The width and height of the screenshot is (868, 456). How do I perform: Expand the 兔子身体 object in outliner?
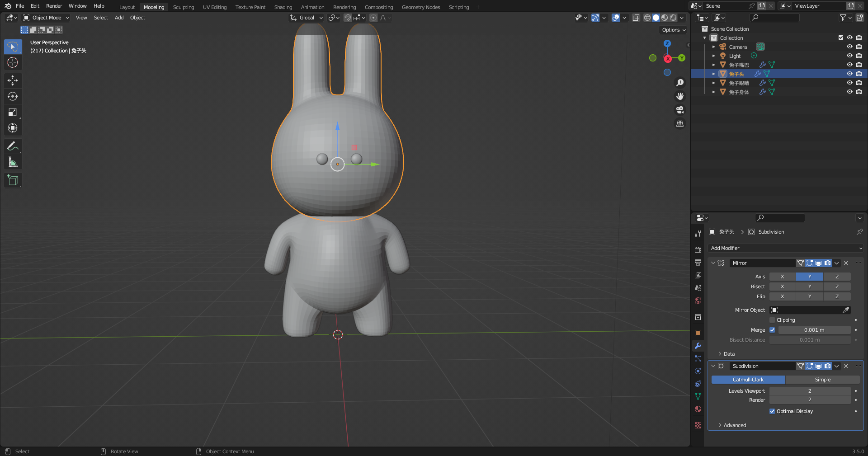[x=714, y=92]
